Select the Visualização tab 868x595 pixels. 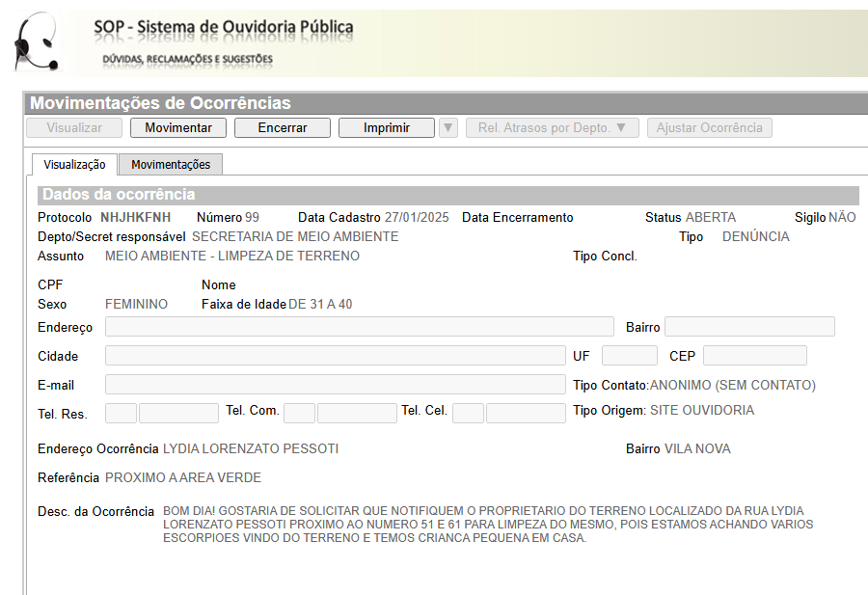pos(74,165)
